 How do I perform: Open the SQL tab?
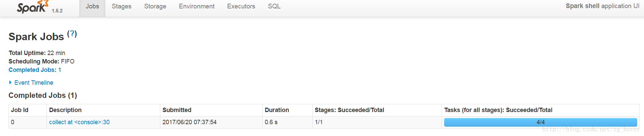click(274, 6)
